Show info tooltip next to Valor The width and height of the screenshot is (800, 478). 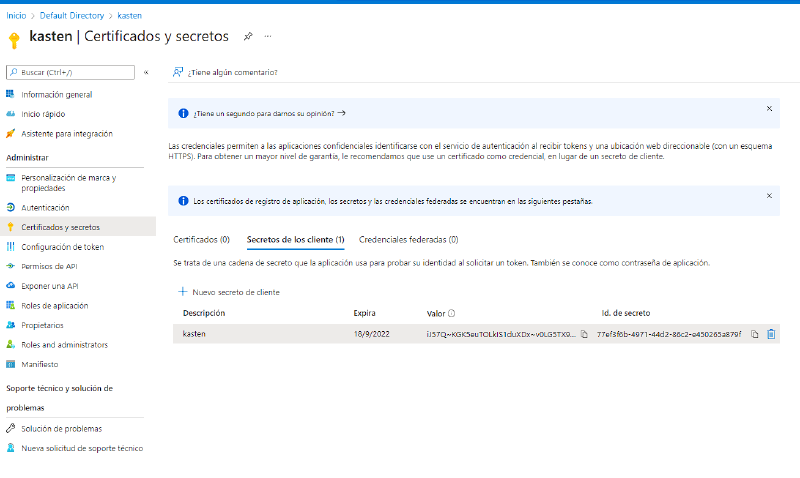(x=452, y=313)
